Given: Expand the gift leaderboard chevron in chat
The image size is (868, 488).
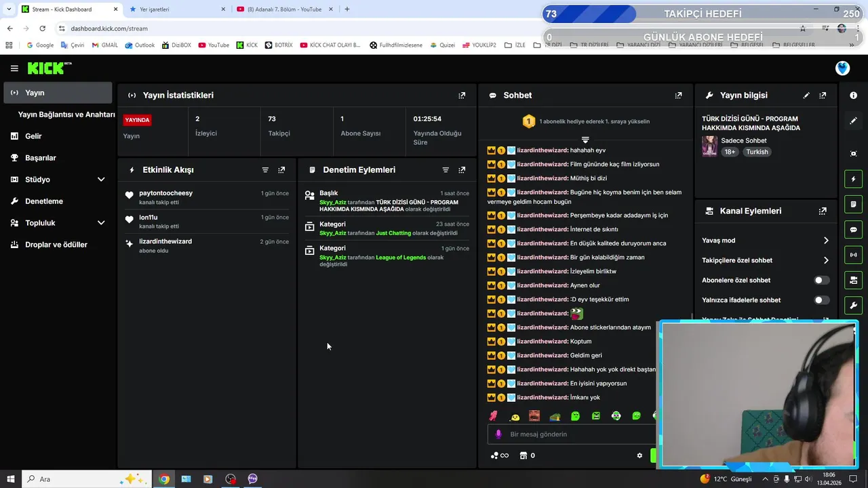Looking at the screenshot, I should click(585, 140).
